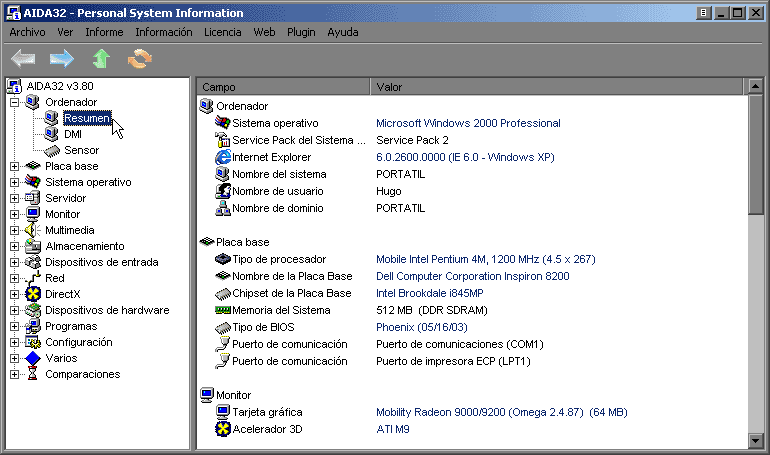This screenshot has height=455, width=770.
Task: Select the Resumen tree item
Action: click(x=87, y=118)
